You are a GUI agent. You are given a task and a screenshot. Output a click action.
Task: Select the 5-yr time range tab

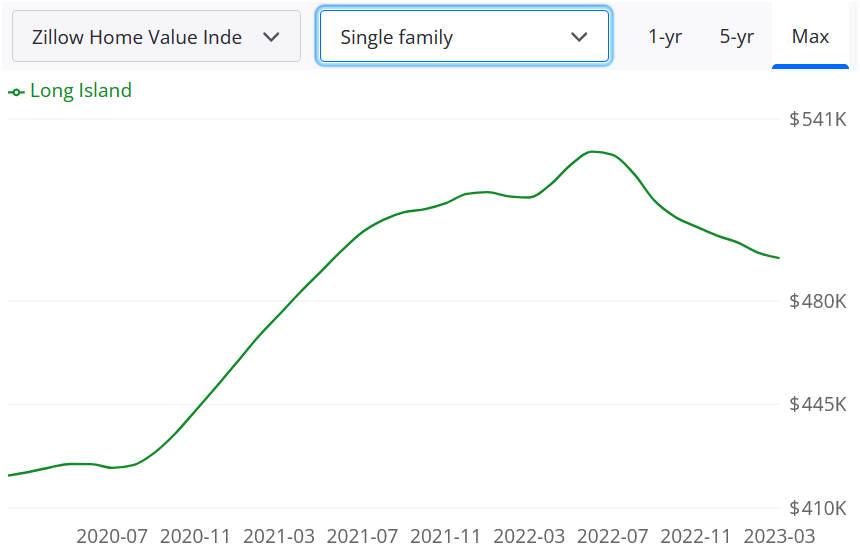pos(736,37)
